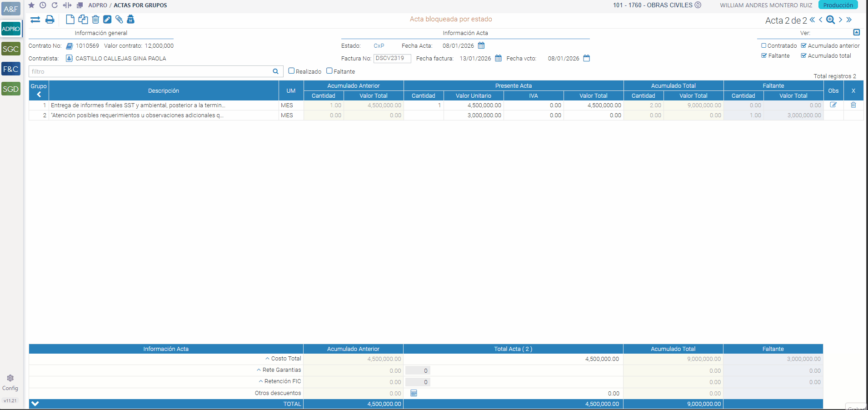Open Otros descuentos calculator icon
The width and height of the screenshot is (868, 410).
click(414, 393)
